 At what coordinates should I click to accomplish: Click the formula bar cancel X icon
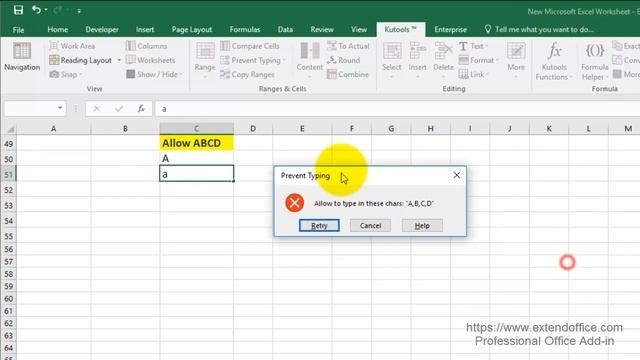tap(96, 109)
